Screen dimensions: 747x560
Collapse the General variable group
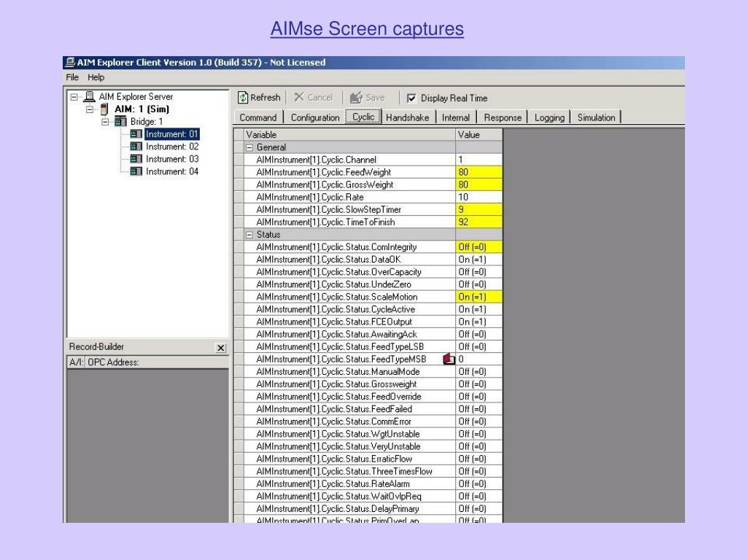click(249, 147)
